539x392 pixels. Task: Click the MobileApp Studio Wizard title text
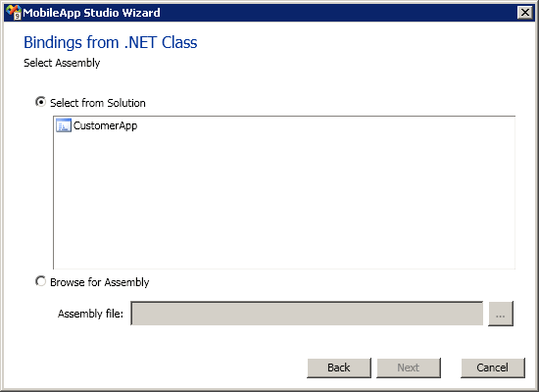pos(91,13)
